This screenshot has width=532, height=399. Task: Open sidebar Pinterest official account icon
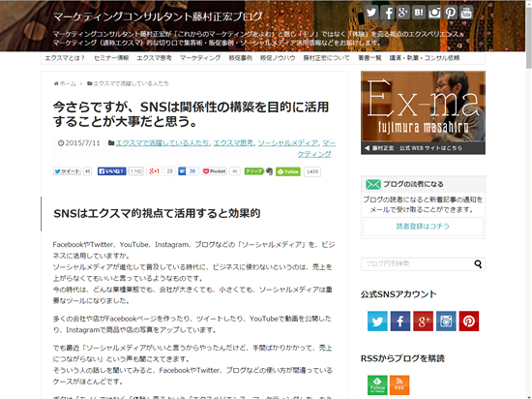469,321
